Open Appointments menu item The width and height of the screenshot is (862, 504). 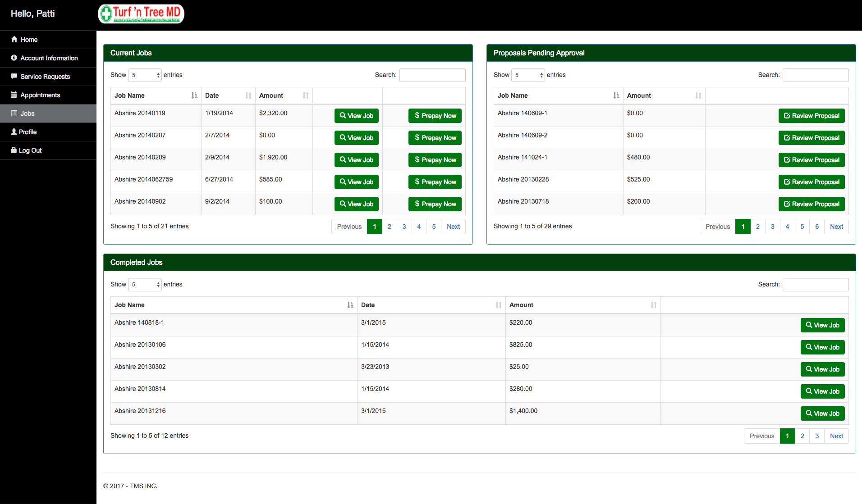coord(48,95)
